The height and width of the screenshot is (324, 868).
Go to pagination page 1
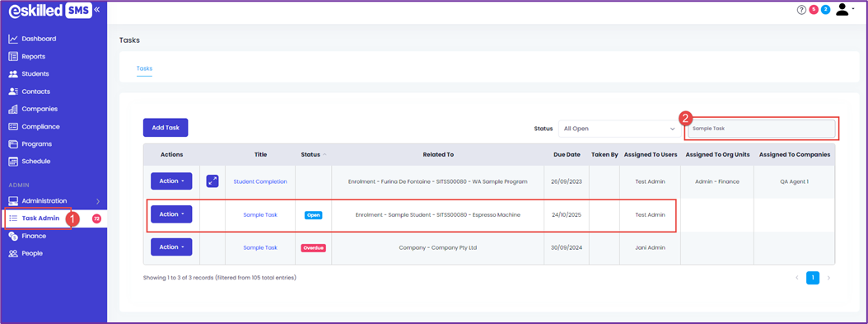click(x=813, y=278)
